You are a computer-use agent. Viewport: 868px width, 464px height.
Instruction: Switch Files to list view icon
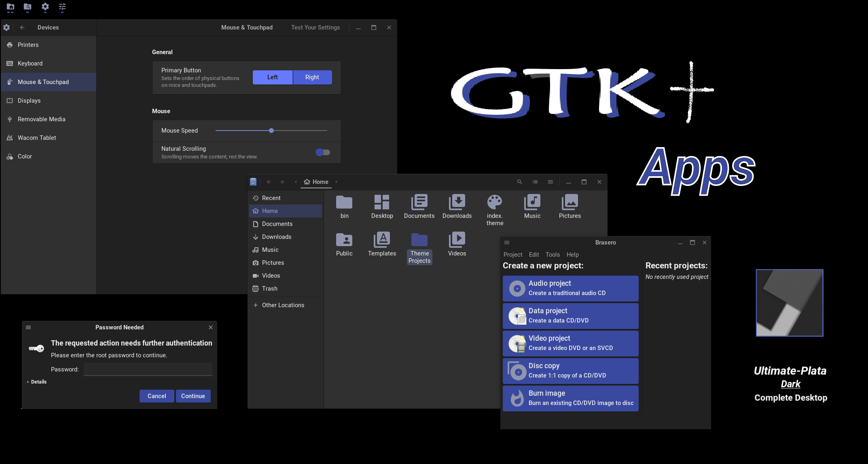535,182
